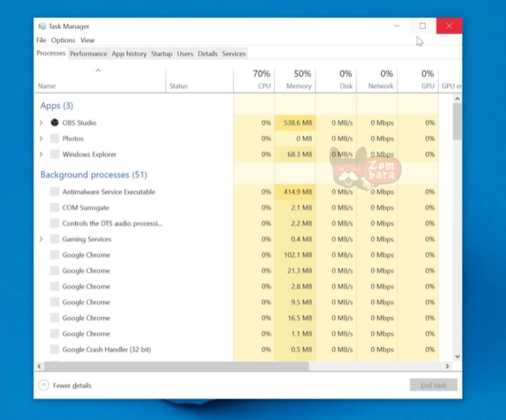
Task: Click the COM Surrogate process icon
Action: pos(54,208)
